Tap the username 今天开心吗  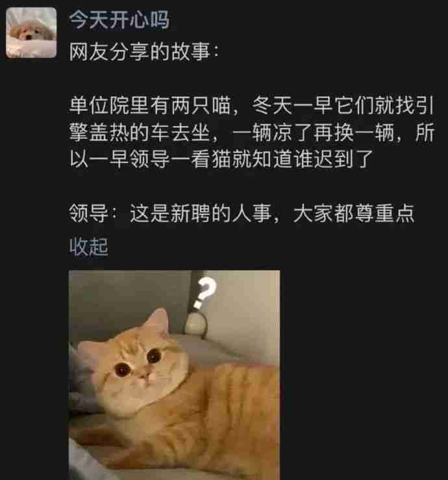(119, 19)
